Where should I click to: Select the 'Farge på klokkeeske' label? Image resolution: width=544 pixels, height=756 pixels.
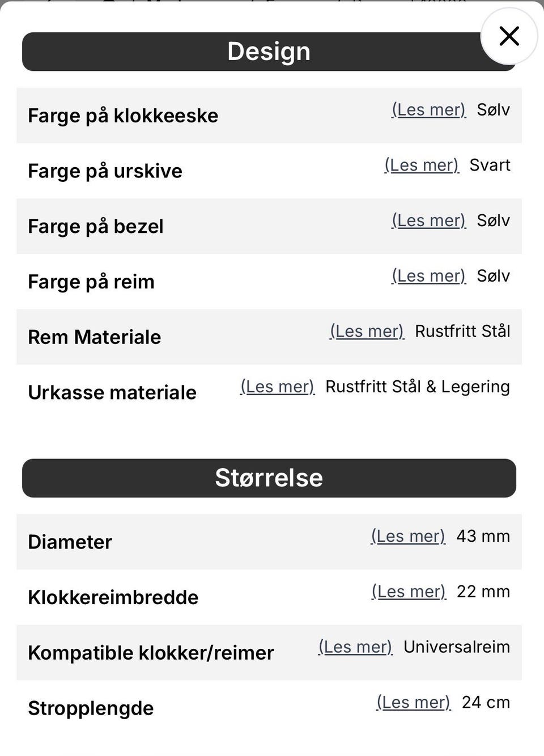click(123, 116)
